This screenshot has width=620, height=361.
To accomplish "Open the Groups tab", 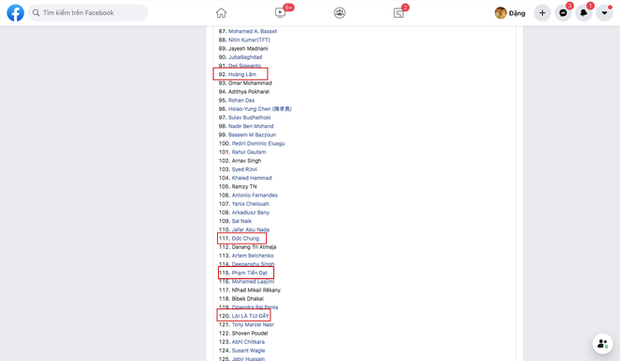I will (x=340, y=13).
